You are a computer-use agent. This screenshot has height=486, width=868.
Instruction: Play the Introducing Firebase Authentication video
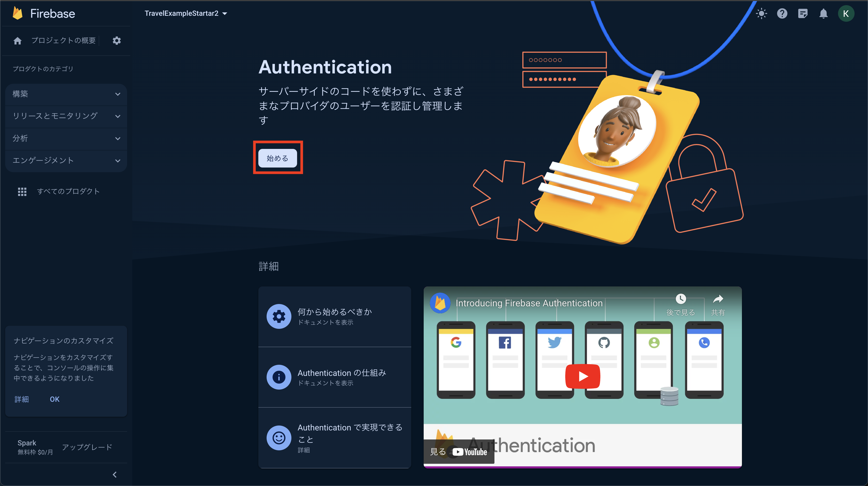(582, 376)
